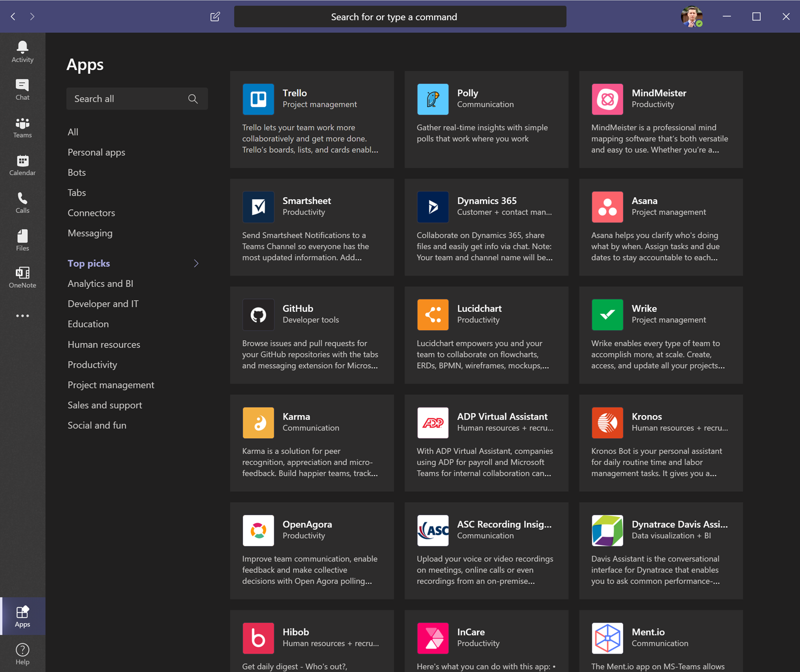Open Developer and IT category
The height and width of the screenshot is (672, 800).
point(103,304)
